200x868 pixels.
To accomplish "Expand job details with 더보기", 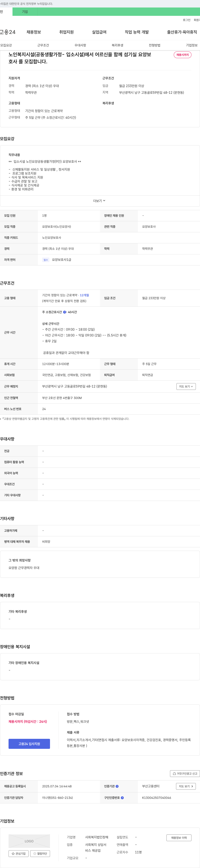I will tap(99, 201).
